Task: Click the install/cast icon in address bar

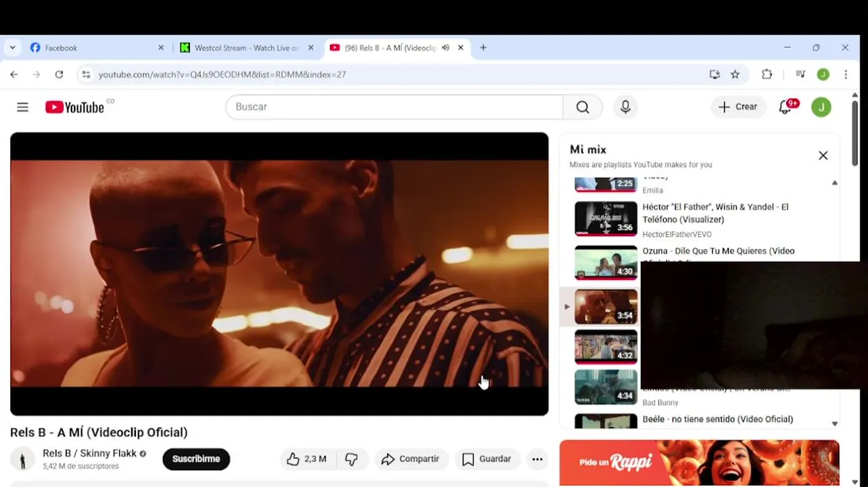Action: point(715,74)
